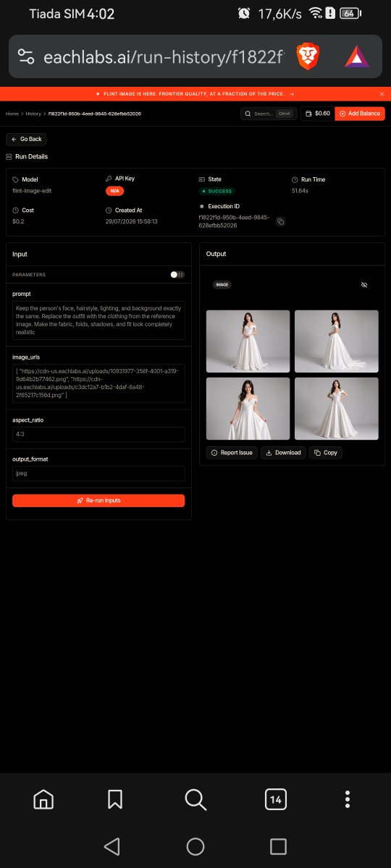Click Report Issue button
391x868 pixels.
click(232, 453)
